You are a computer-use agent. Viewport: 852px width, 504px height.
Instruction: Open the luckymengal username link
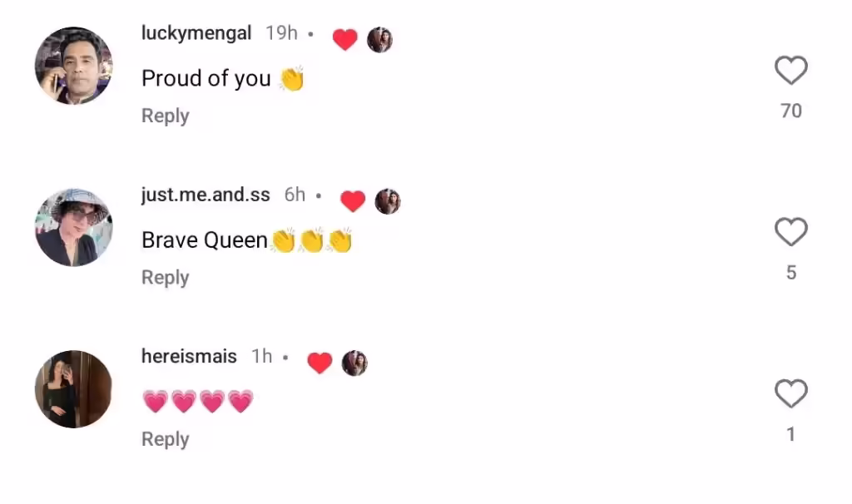(196, 33)
